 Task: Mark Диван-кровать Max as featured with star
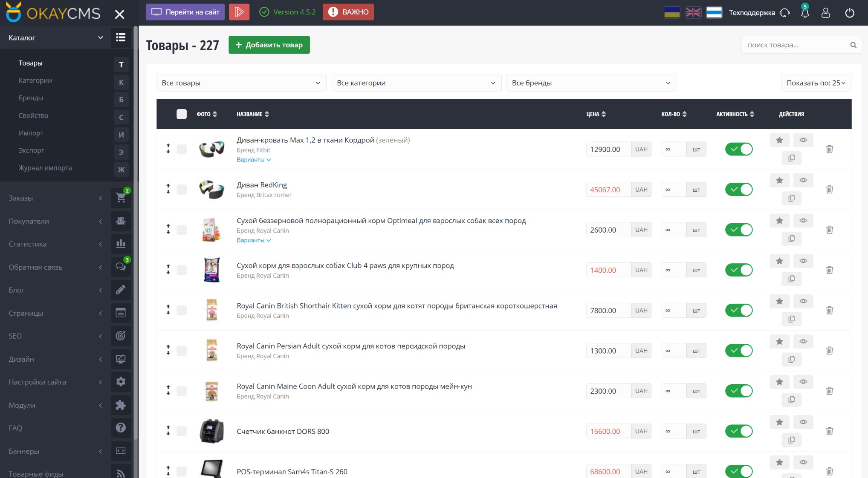[779, 140]
